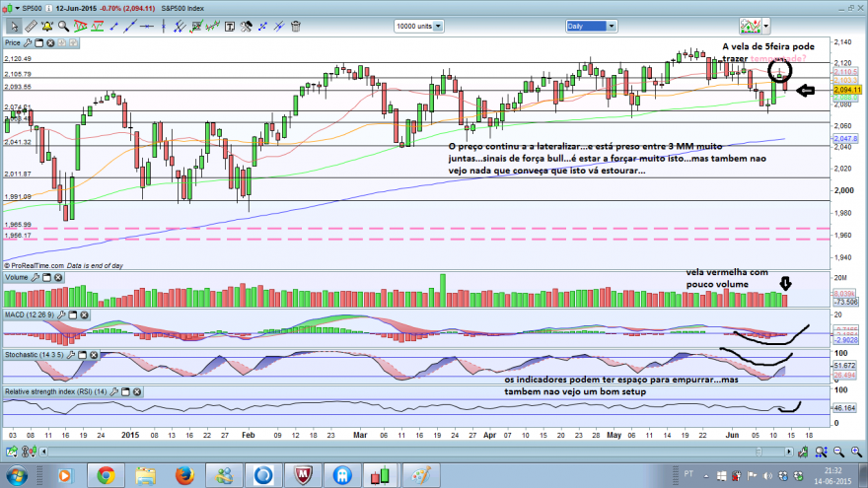Click the alert bell icon
Viewport: 868px width, 488px height.
tap(47, 26)
